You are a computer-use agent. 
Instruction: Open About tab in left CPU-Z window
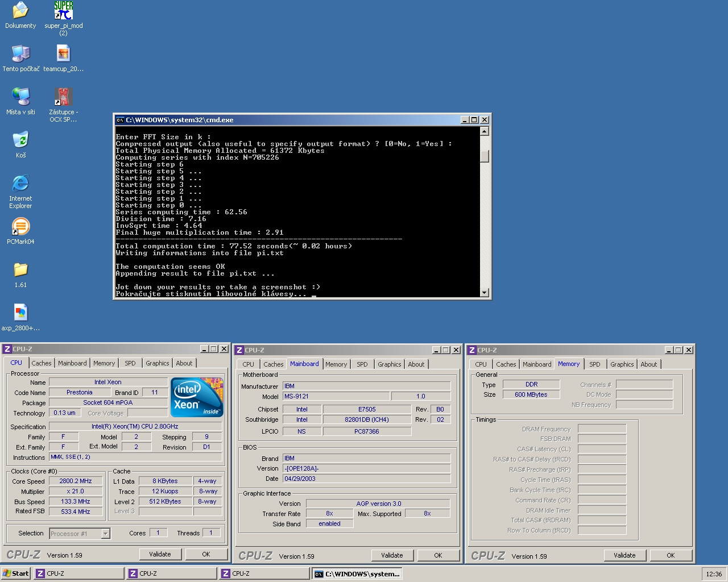[184, 363]
